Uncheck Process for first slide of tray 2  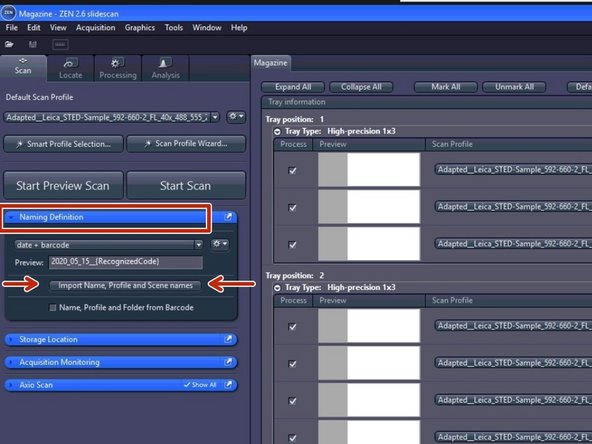(292, 327)
